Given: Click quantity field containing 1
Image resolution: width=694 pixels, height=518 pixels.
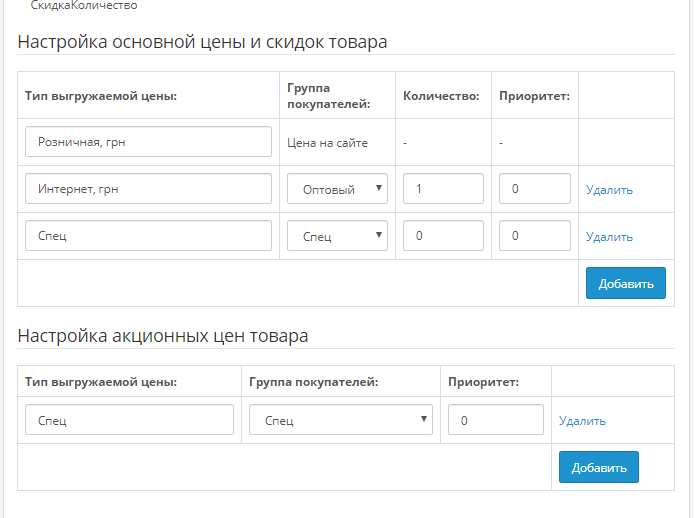Looking at the screenshot, I should coord(443,189).
